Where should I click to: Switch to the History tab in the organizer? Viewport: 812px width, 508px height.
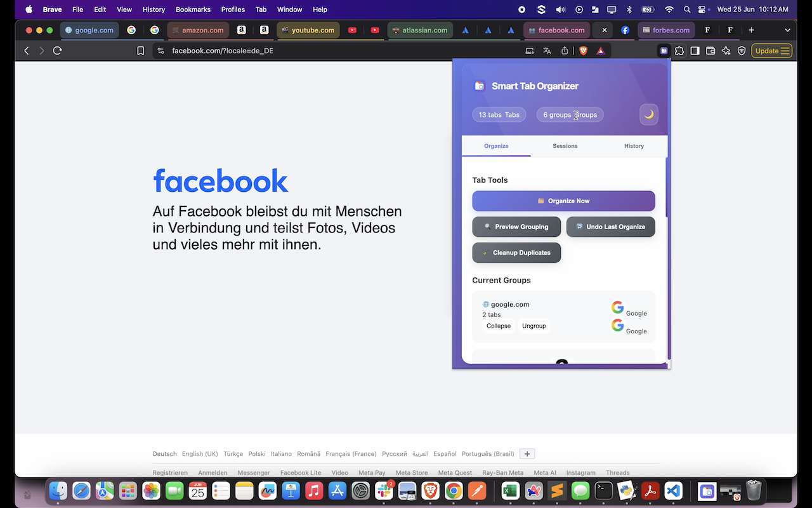click(634, 146)
